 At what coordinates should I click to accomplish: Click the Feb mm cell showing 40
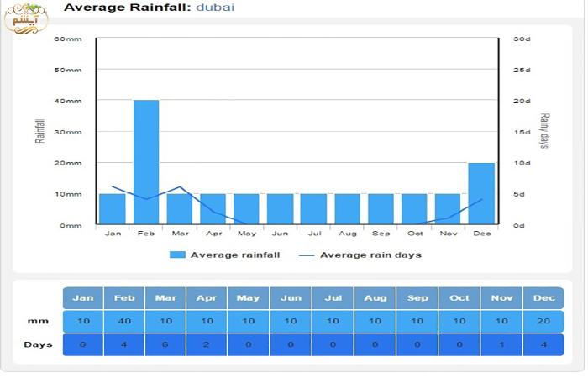pos(124,322)
